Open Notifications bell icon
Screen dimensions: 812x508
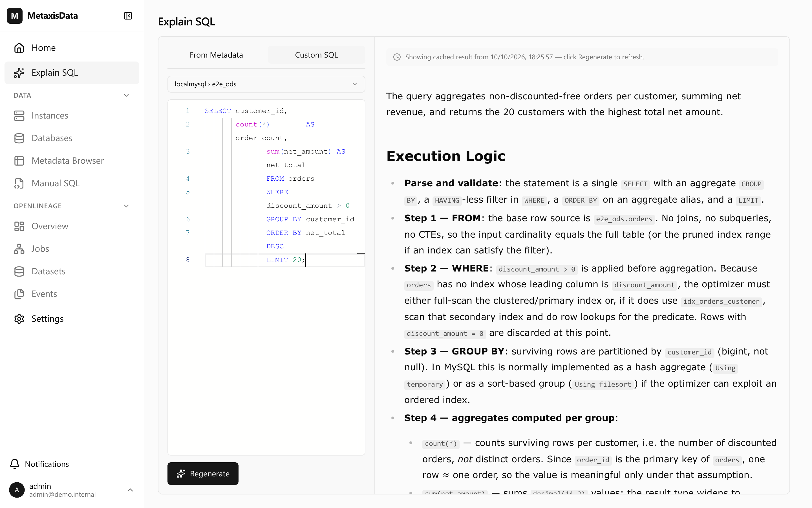click(14, 464)
